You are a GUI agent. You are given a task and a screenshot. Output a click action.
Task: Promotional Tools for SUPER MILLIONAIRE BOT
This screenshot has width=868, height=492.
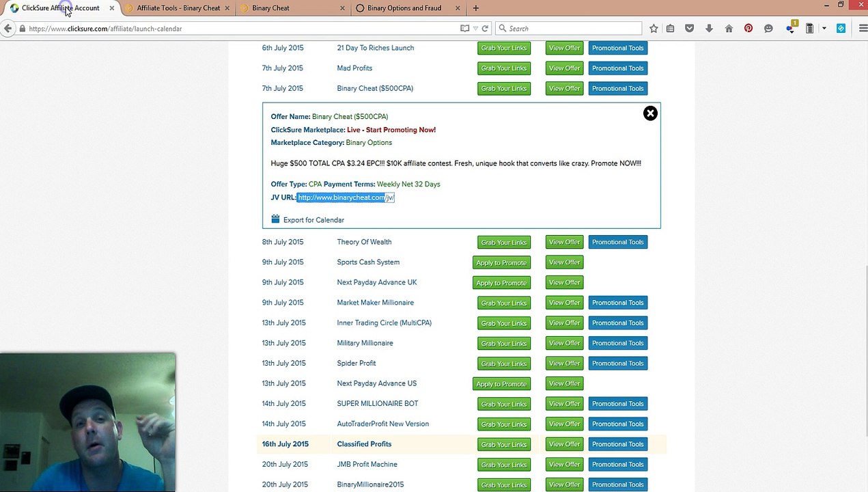[x=618, y=404]
